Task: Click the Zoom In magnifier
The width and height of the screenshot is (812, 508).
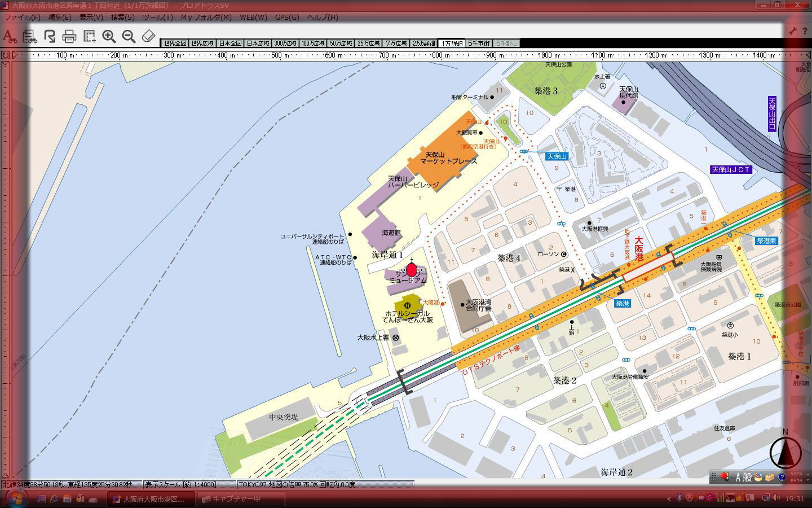Action: point(109,37)
